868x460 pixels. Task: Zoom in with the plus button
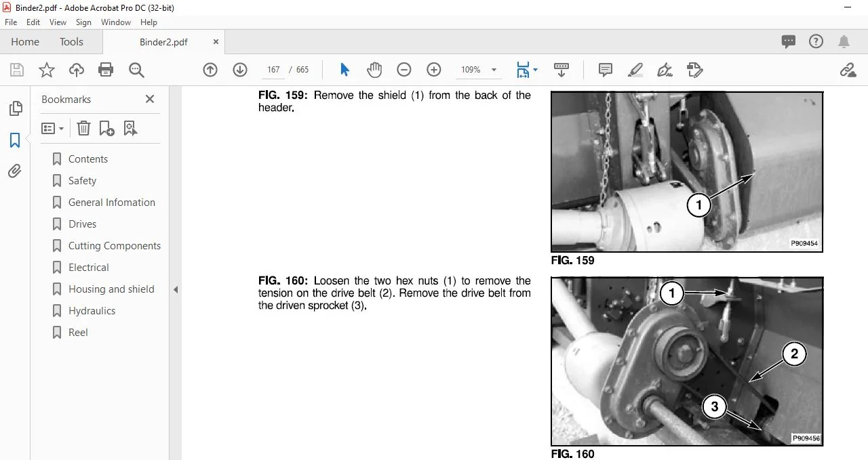point(434,70)
